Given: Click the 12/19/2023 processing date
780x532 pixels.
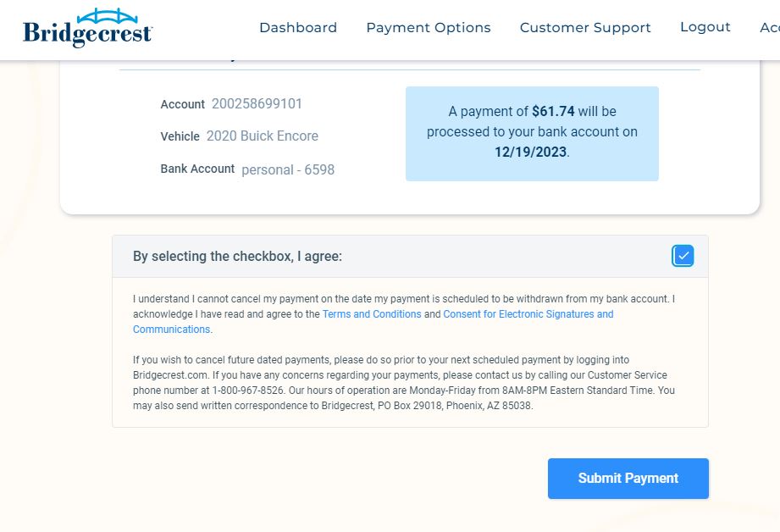Looking at the screenshot, I should point(530,152).
